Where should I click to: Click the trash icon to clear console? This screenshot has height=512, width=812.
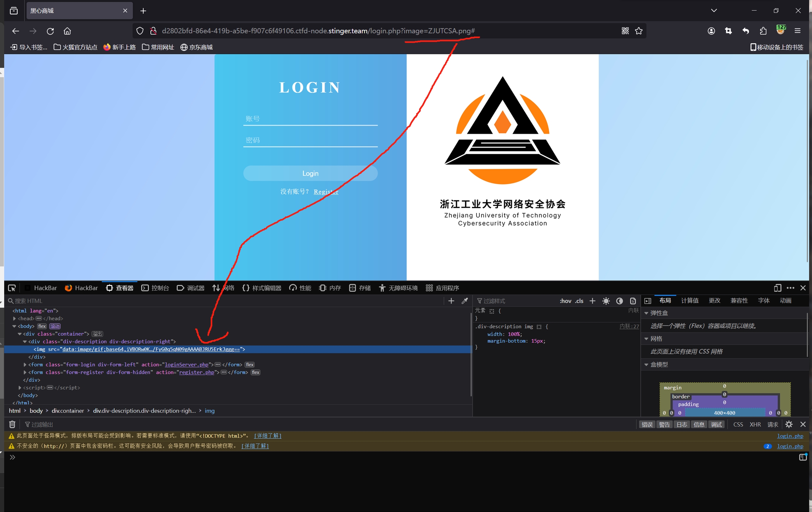click(12, 424)
